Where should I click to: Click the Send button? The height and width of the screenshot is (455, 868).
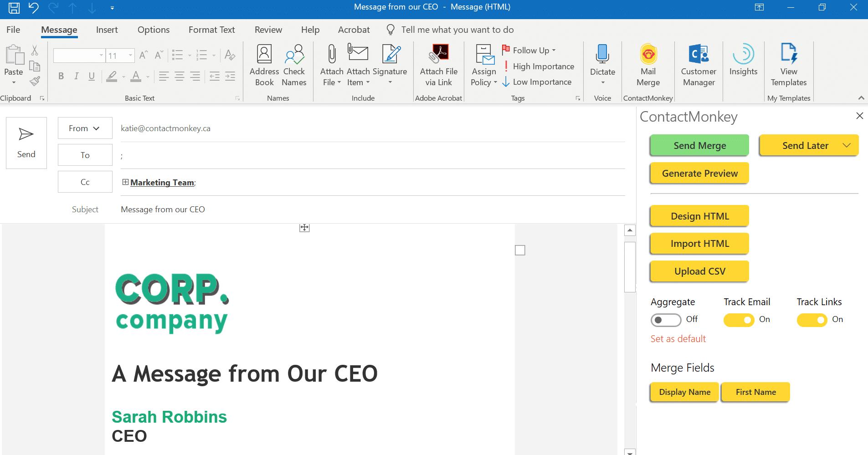[26, 143]
